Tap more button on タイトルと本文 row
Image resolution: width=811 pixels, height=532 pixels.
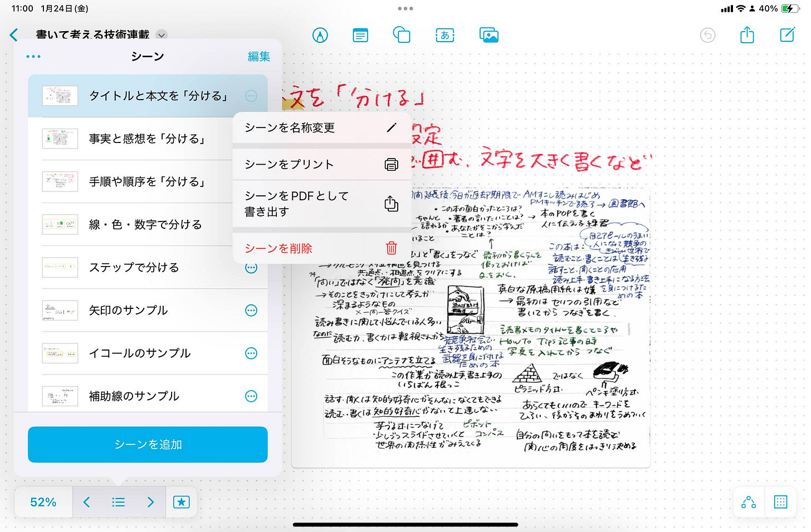(251, 96)
